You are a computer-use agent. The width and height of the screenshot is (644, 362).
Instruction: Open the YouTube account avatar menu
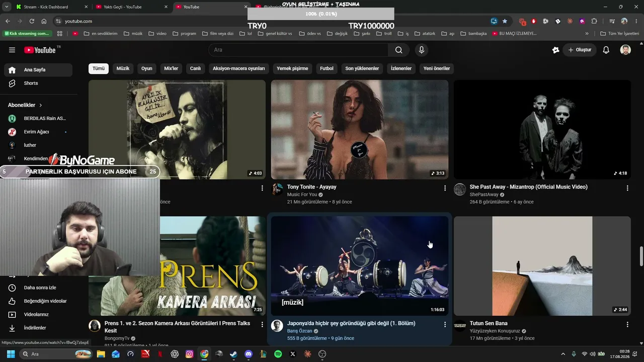625,50
